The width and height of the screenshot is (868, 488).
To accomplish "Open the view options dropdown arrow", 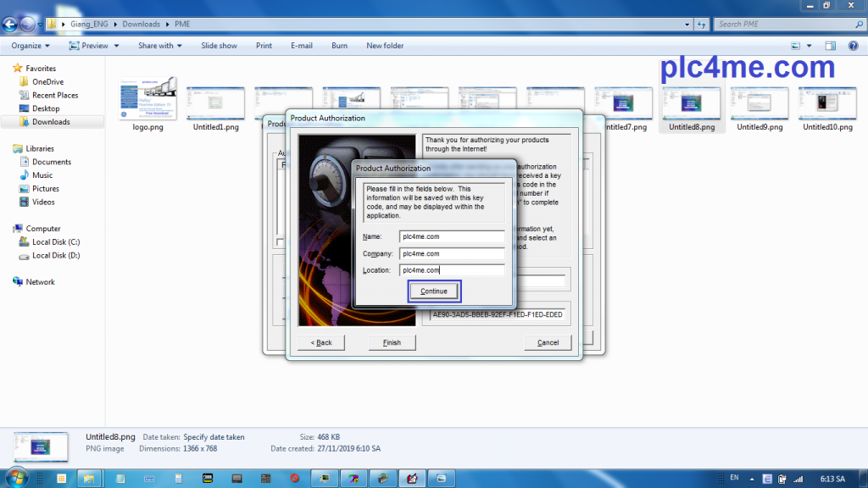I will 809,46.
